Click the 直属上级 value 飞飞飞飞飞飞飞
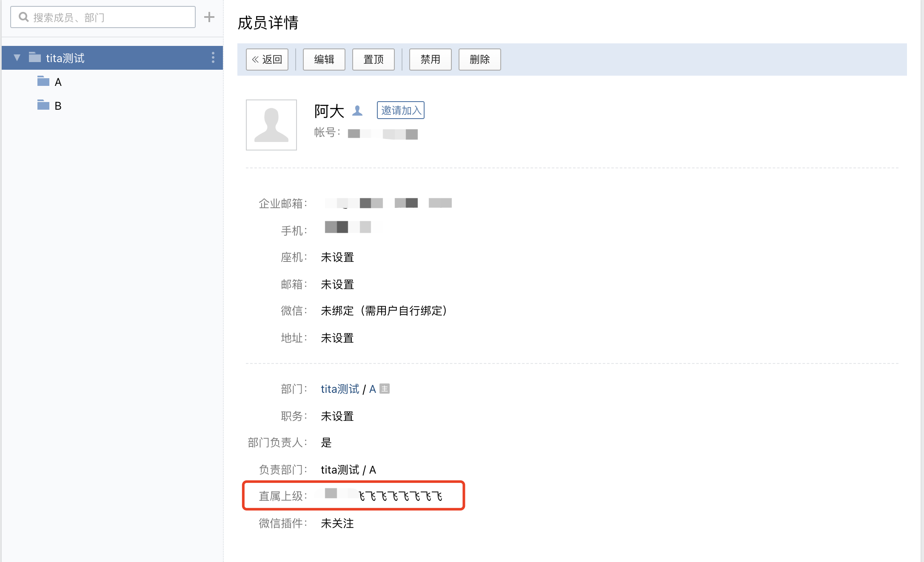 point(401,496)
